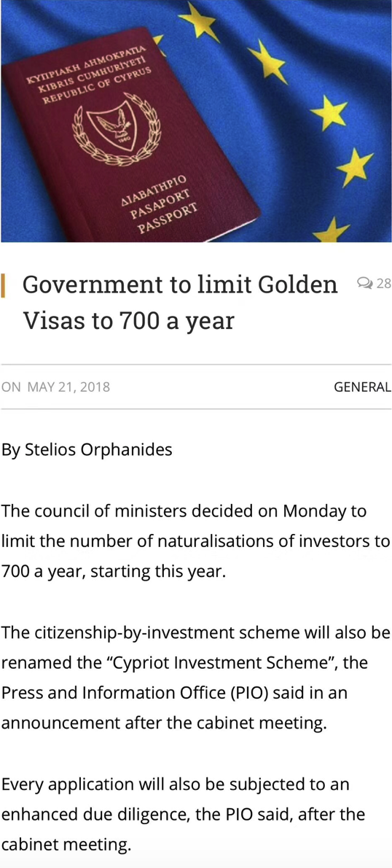Click the "700 a year" headline line

[x=128, y=320]
